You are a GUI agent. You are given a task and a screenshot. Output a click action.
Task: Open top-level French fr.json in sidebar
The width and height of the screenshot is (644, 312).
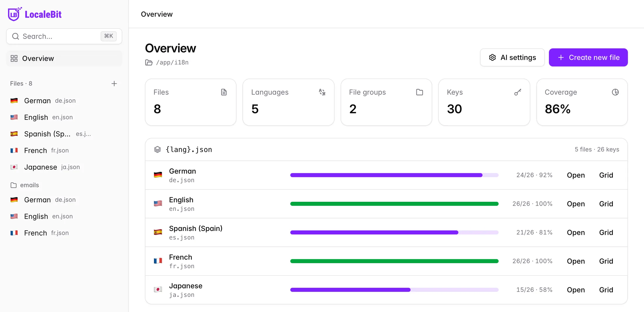click(x=64, y=150)
